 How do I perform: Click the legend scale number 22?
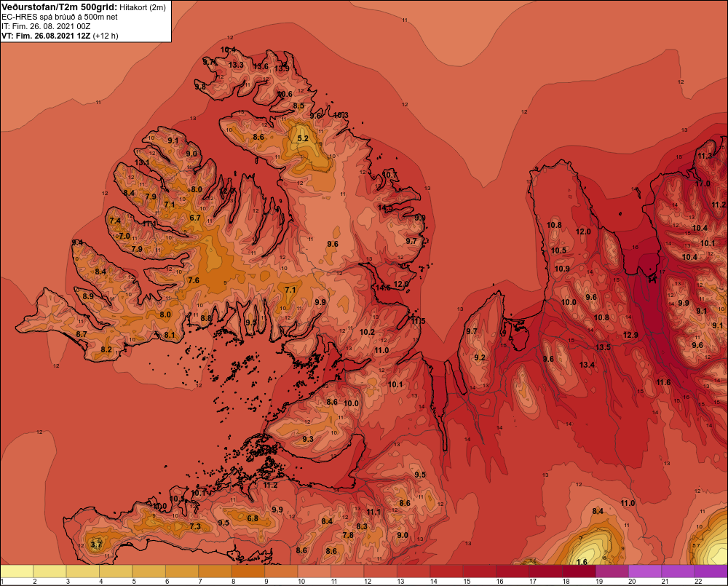click(x=698, y=582)
